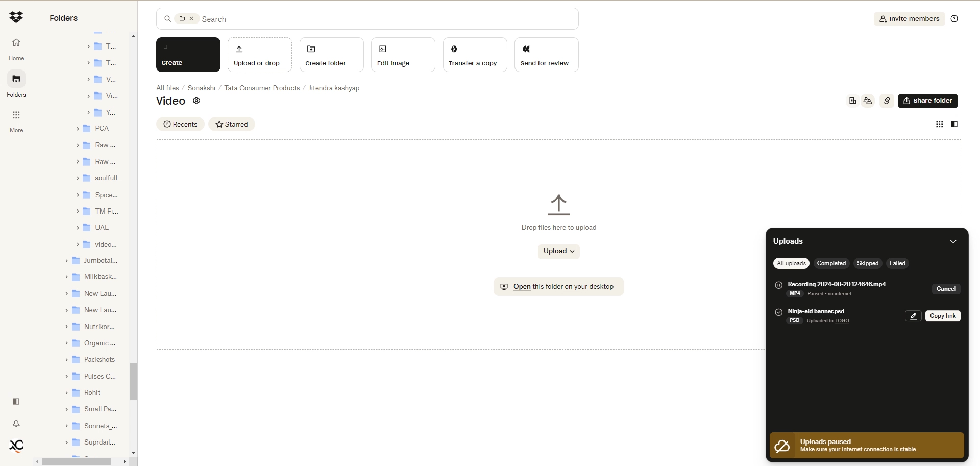
Task: Go to All files breadcrumb
Action: (x=167, y=88)
